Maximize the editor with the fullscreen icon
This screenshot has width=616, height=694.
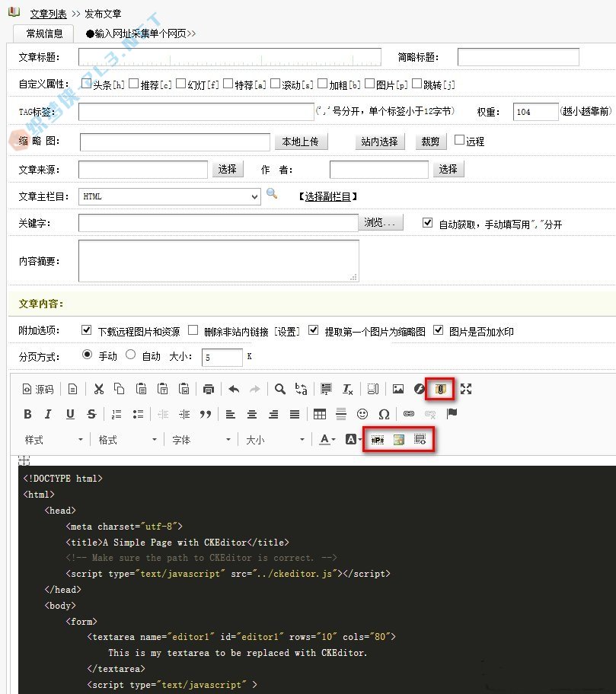coord(466,389)
